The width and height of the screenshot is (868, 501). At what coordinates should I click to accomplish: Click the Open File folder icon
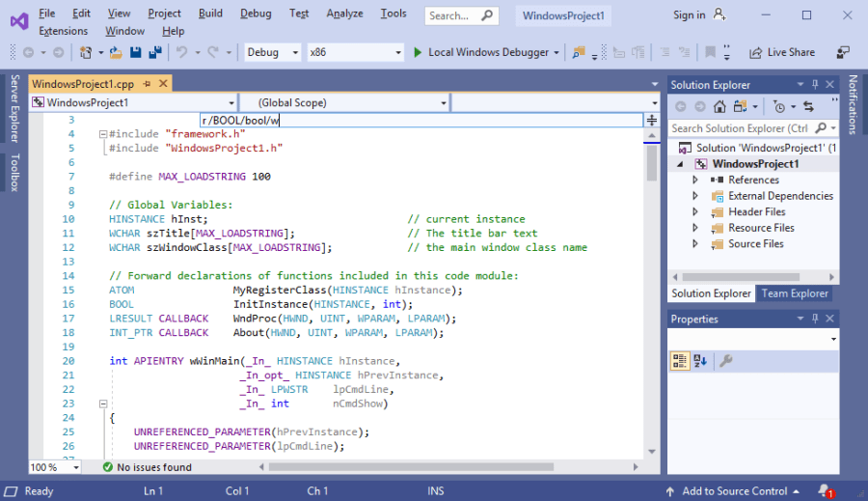point(116,52)
